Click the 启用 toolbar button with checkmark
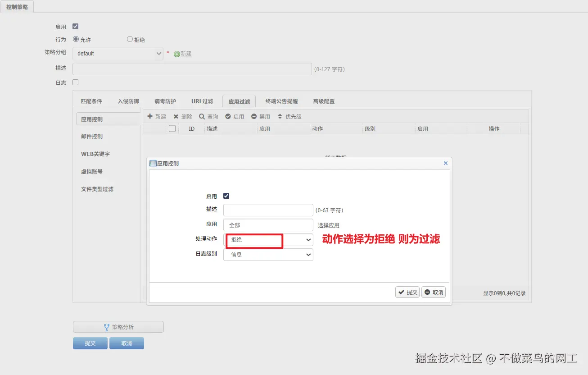The width and height of the screenshot is (588, 375). (x=235, y=116)
